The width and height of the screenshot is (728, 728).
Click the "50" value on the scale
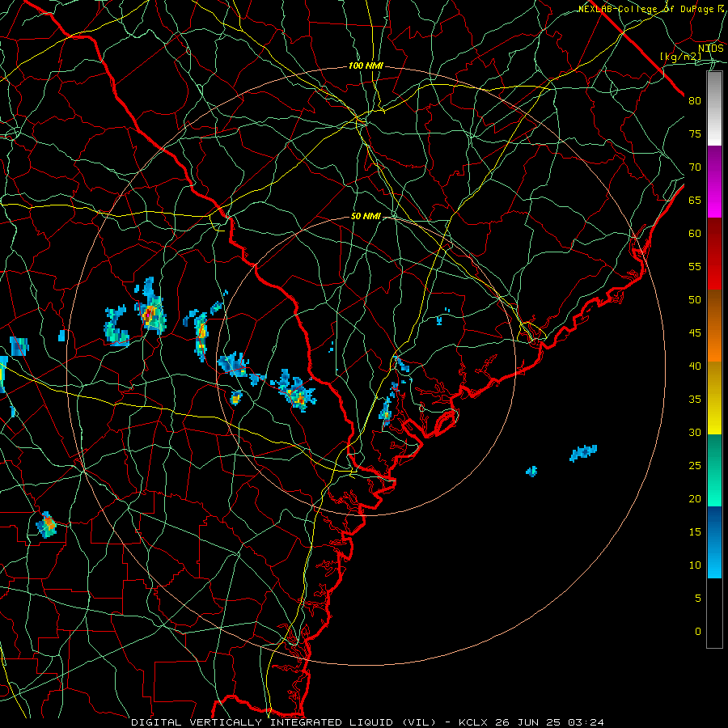695,299
